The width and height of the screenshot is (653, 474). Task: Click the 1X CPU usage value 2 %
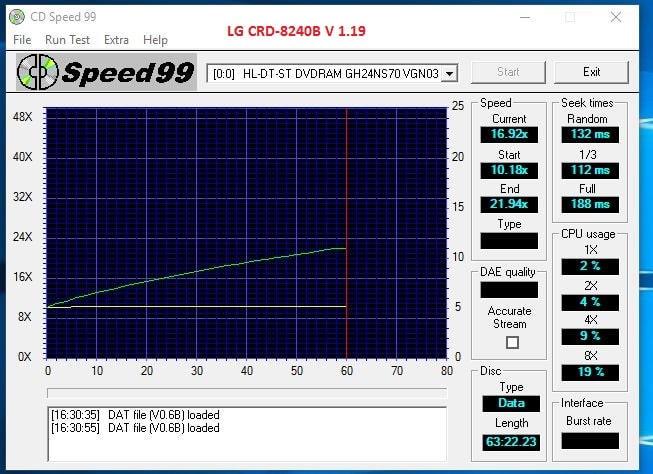coord(590,266)
